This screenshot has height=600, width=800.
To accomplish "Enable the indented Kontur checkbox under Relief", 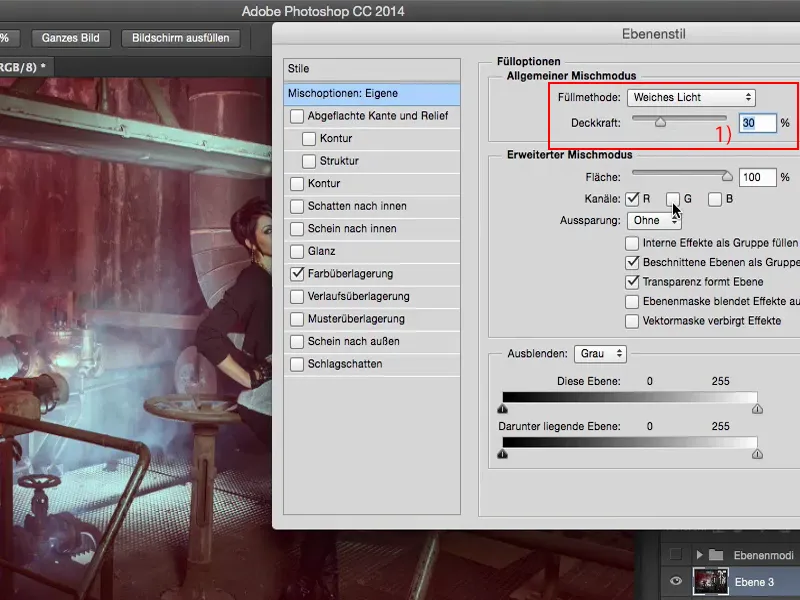I will pos(309,138).
